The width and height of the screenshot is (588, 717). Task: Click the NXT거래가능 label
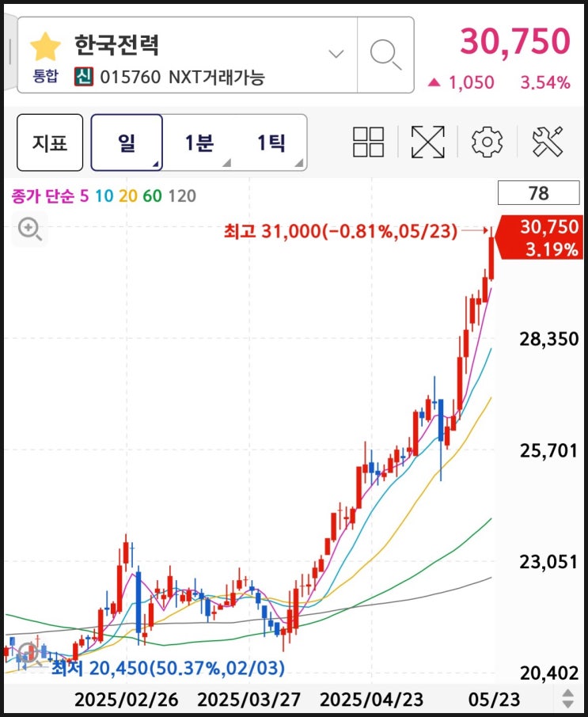tap(217, 78)
